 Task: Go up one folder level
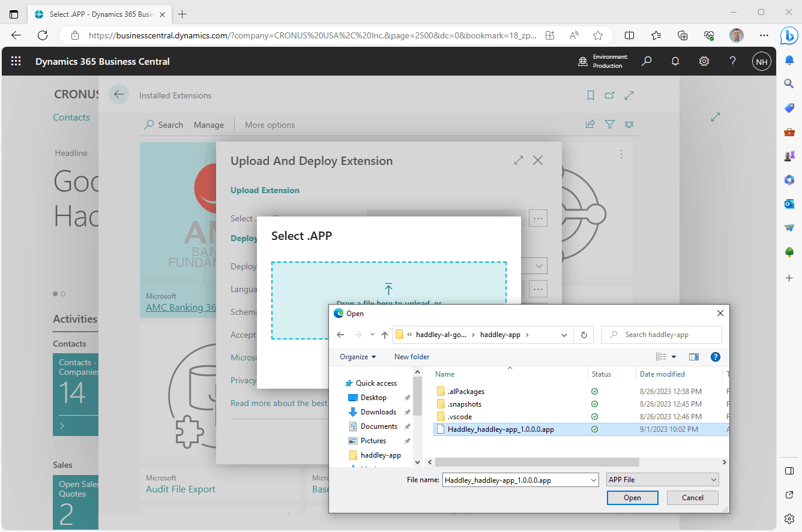pos(385,335)
